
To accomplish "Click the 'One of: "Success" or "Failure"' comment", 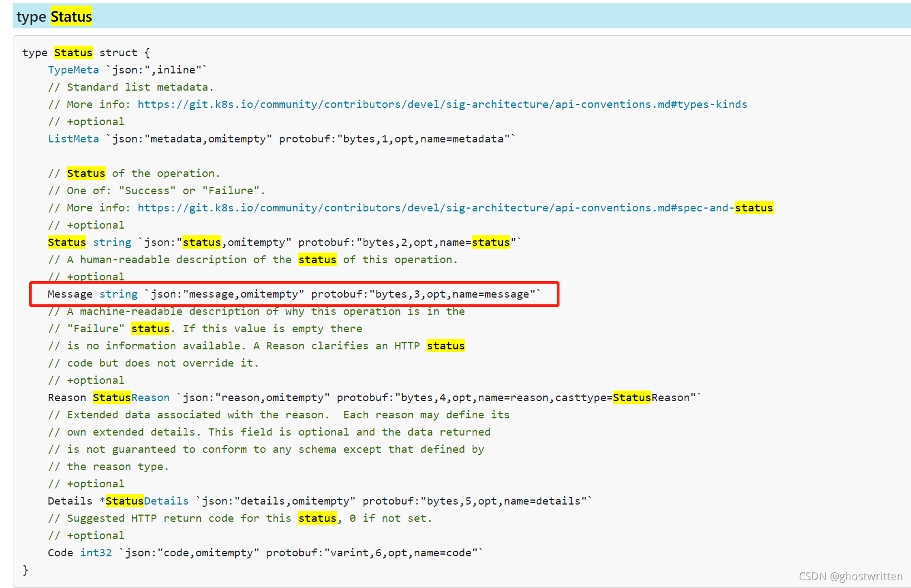I will 156,190.
